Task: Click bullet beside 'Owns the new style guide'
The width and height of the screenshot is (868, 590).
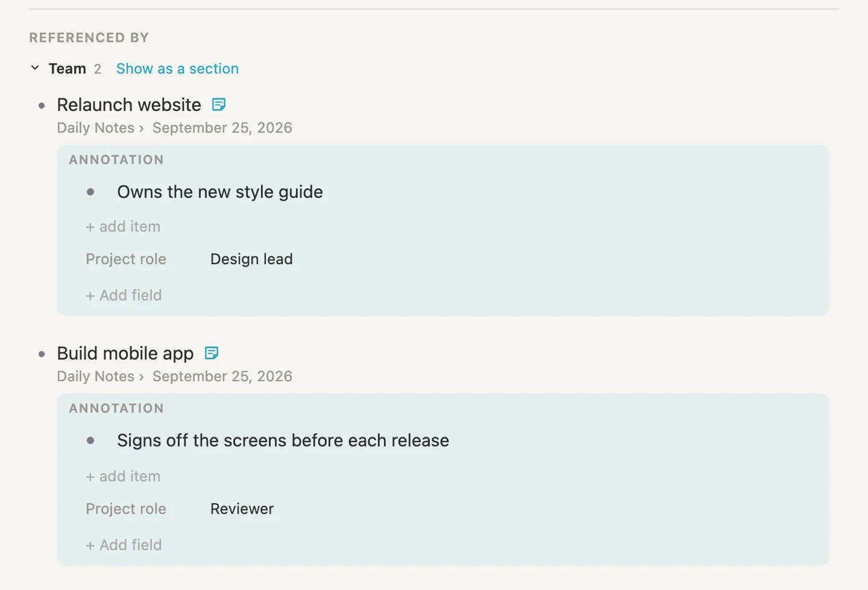Action: click(x=90, y=192)
